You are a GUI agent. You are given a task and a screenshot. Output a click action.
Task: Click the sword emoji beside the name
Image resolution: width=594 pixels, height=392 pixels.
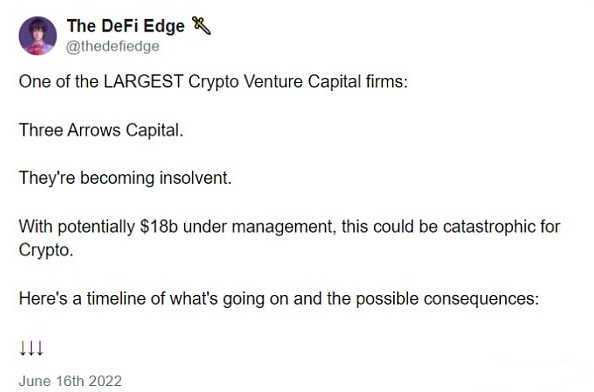click(x=201, y=26)
